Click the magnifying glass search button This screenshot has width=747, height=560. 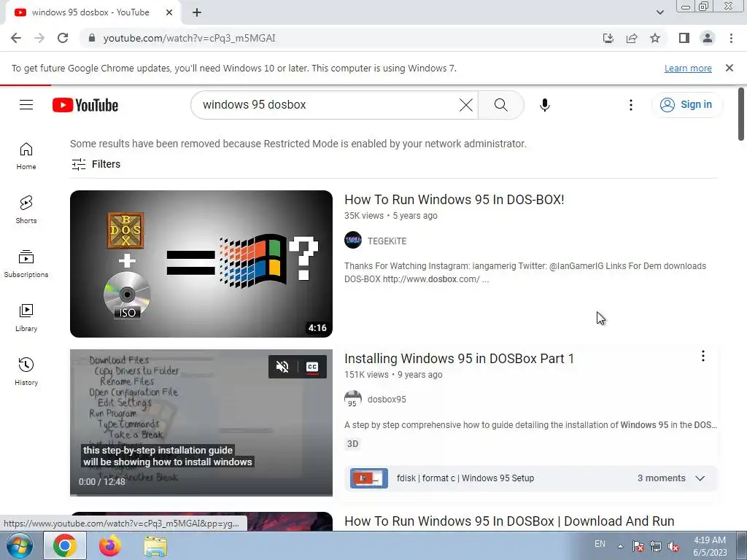click(x=500, y=105)
